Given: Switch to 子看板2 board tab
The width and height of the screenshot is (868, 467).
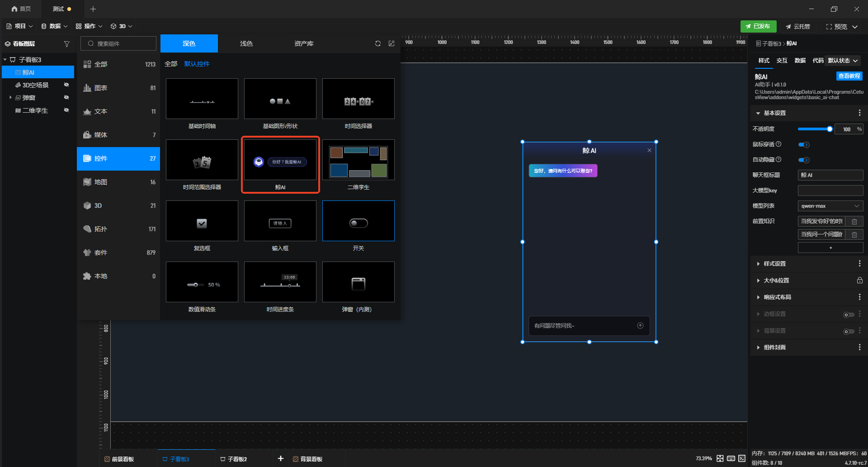Looking at the screenshot, I should pyautogui.click(x=234, y=459).
